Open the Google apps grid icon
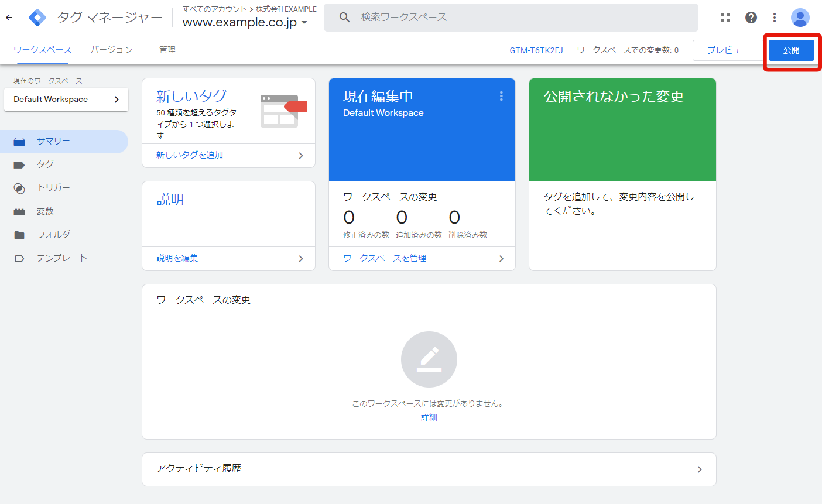The width and height of the screenshot is (822, 504). pos(725,18)
